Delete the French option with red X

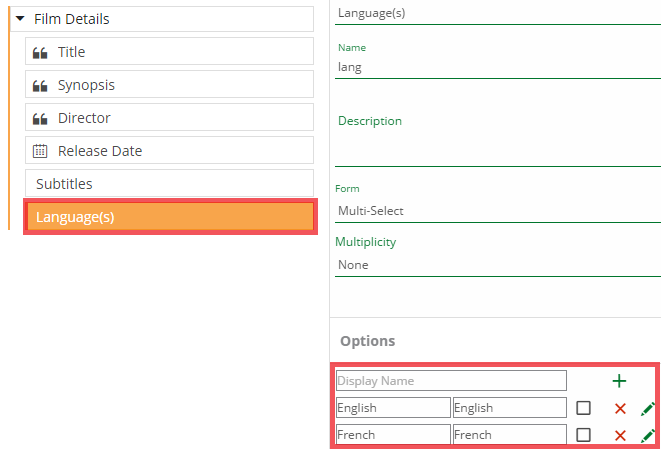tap(620, 435)
